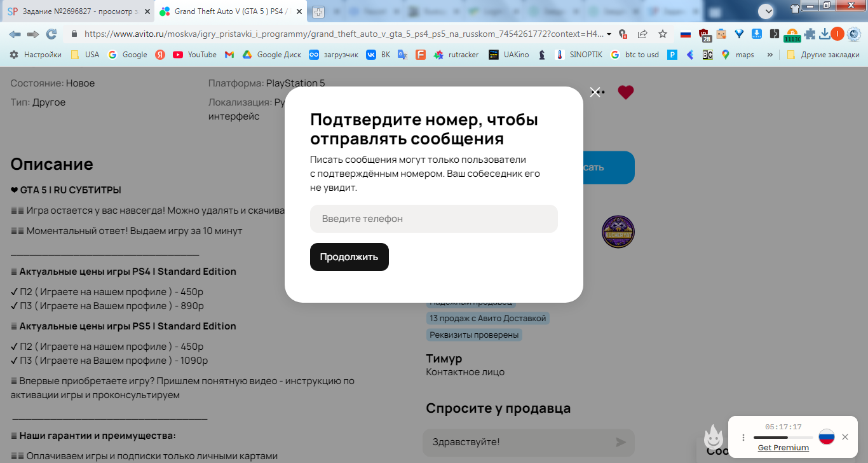Screen dimensions: 868x463
Task: Click the padlock site info icon
Action: [x=74, y=34]
